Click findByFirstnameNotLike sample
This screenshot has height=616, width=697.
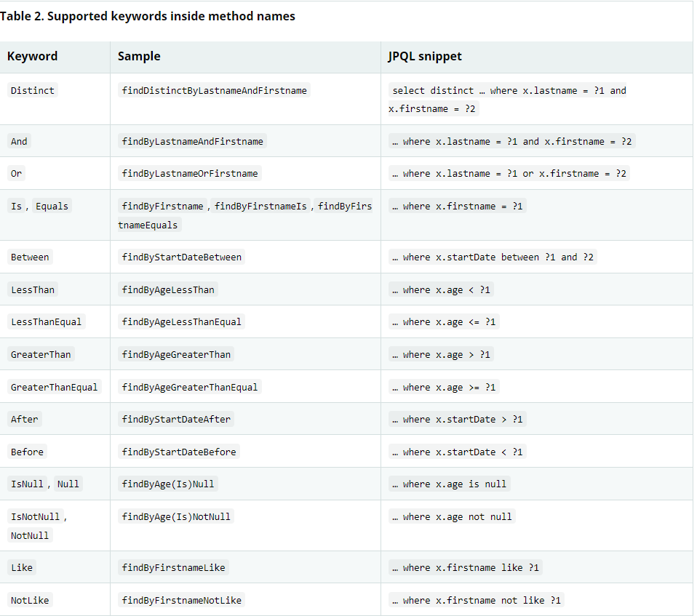(x=181, y=601)
